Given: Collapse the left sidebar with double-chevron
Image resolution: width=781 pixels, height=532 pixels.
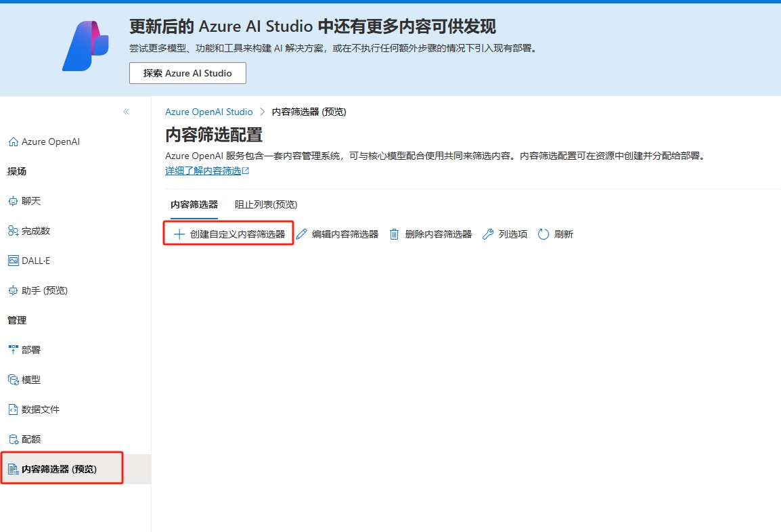Looking at the screenshot, I should point(126,112).
